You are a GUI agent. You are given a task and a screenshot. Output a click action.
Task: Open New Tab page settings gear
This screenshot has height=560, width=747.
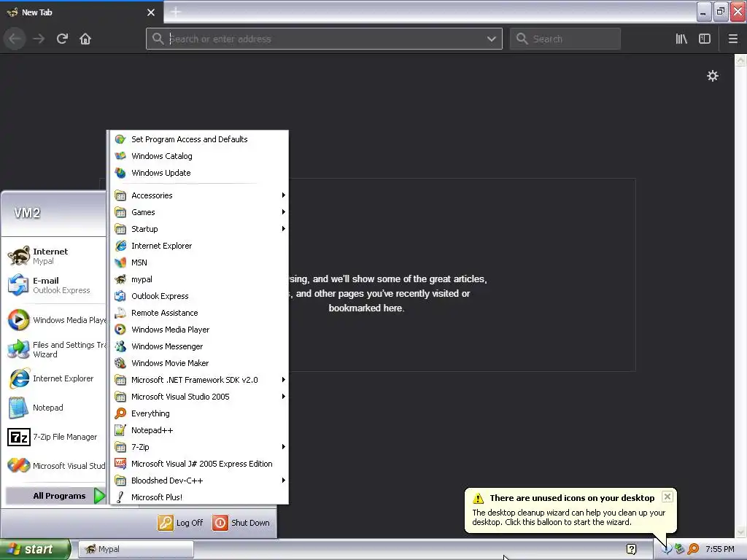pos(712,76)
